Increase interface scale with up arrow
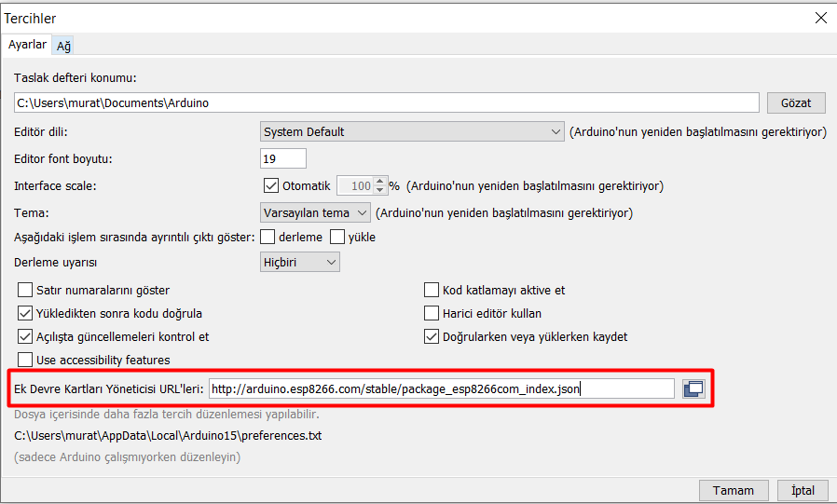The image size is (837, 504). tap(379, 182)
